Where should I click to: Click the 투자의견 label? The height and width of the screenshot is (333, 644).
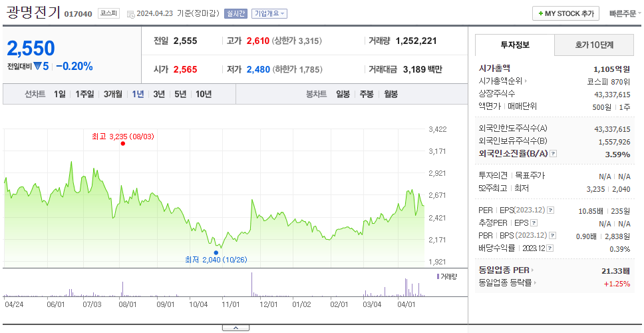tap(493, 176)
